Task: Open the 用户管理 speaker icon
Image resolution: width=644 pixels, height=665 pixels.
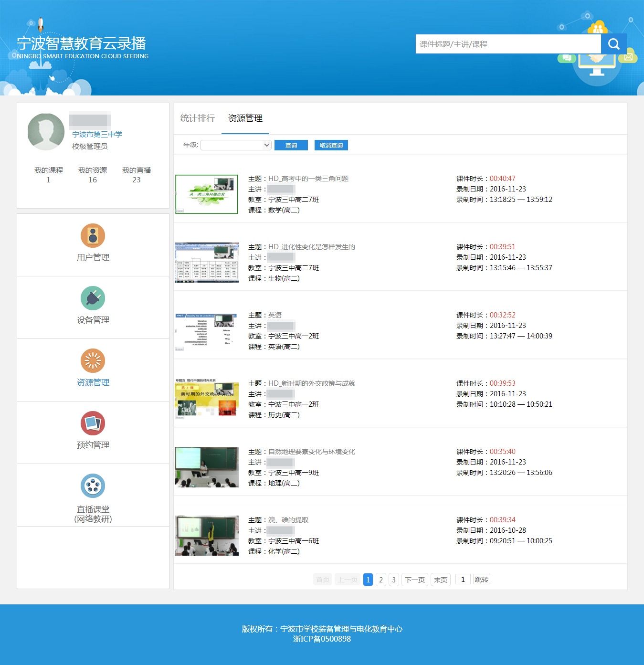Action: [x=93, y=236]
